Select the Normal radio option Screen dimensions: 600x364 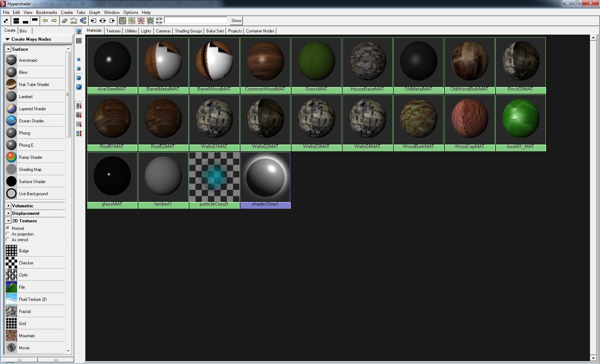click(8, 228)
